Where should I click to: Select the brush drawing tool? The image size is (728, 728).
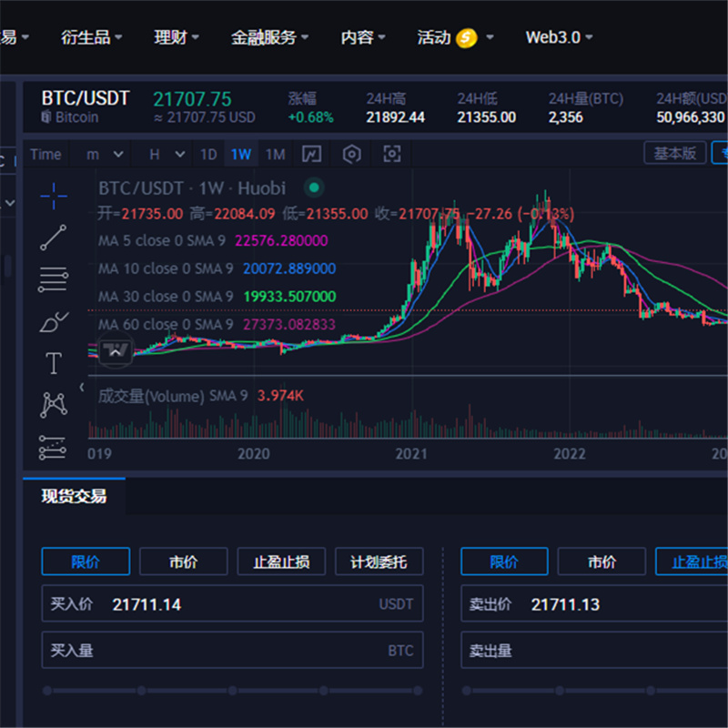(x=54, y=321)
